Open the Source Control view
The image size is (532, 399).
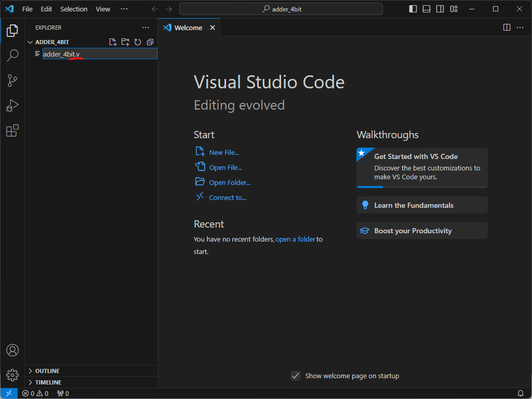tap(12, 81)
